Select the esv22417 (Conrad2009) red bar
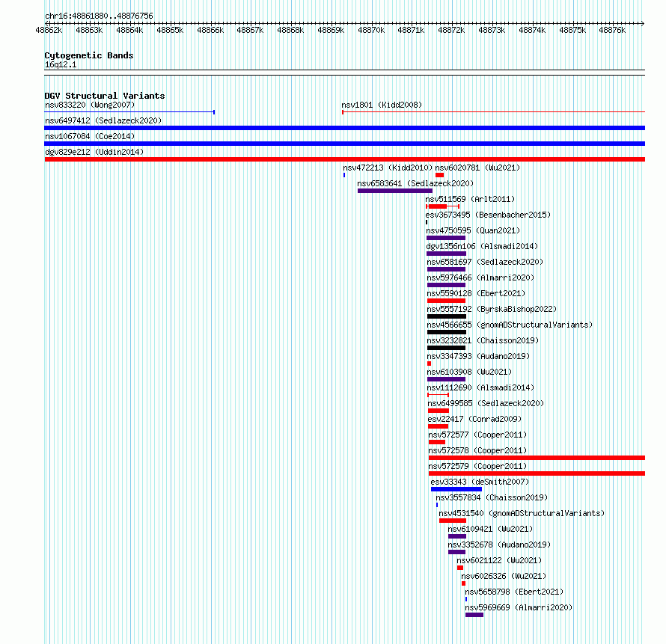The height and width of the screenshot is (644, 666). pos(439,426)
